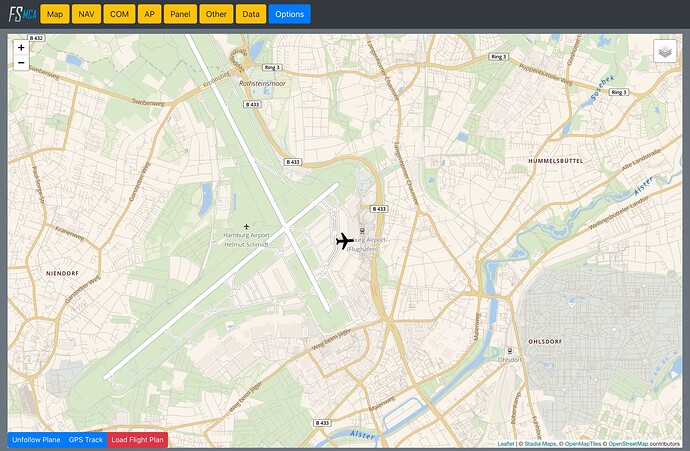Image resolution: width=690 pixels, height=451 pixels.
Task: Click the airport cross symbol on map
Action: pos(246,227)
